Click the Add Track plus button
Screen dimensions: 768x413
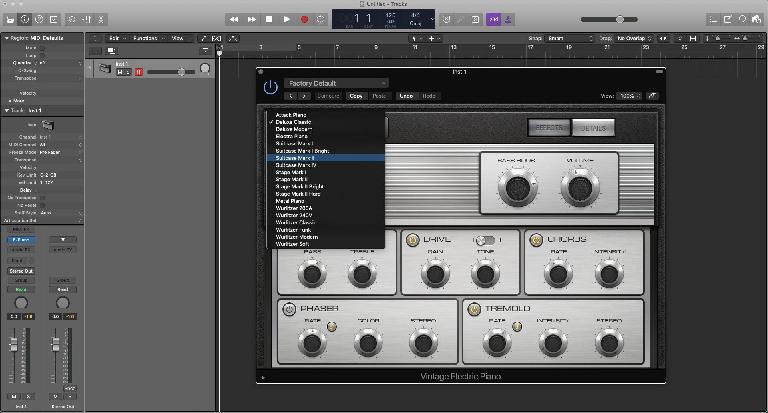click(95, 51)
